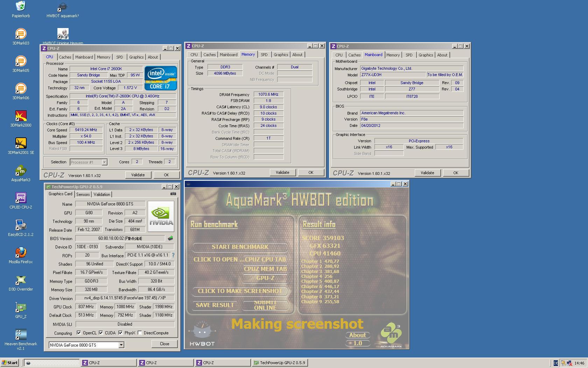The height and width of the screenshot is (368, 588).
Task: Click GPU-Z screenshot camera icon
Action: tap(173, 193)
